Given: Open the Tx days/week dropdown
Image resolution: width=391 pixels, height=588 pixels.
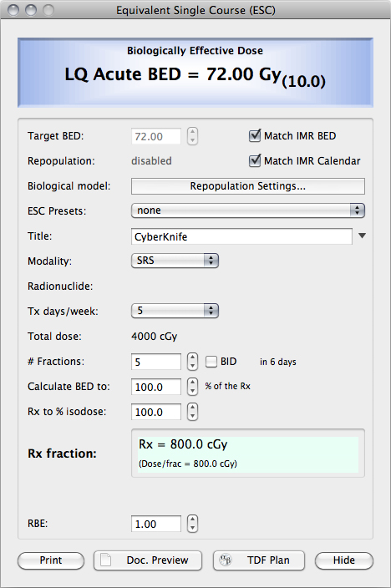Looking at the screenshot, I should click(175, 311).
